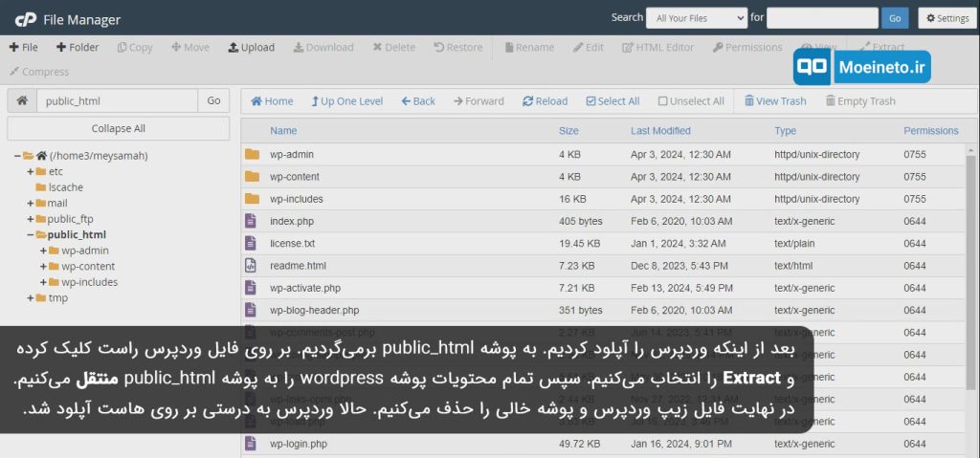Expand the tmp folder in tree

pyautogui.click(x=30, y=298)
